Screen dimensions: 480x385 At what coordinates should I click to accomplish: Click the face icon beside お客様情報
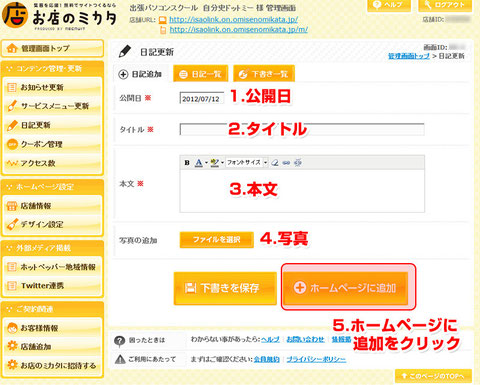point(12,328)
